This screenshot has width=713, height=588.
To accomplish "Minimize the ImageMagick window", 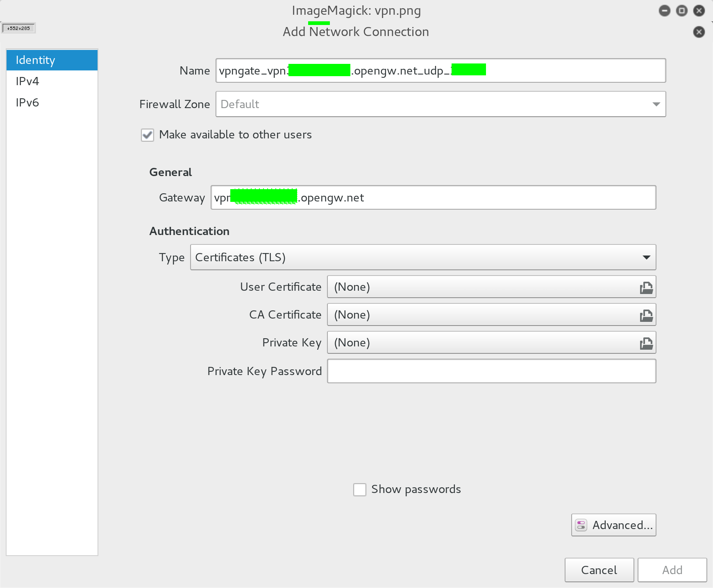I will (x=664, y=11).
